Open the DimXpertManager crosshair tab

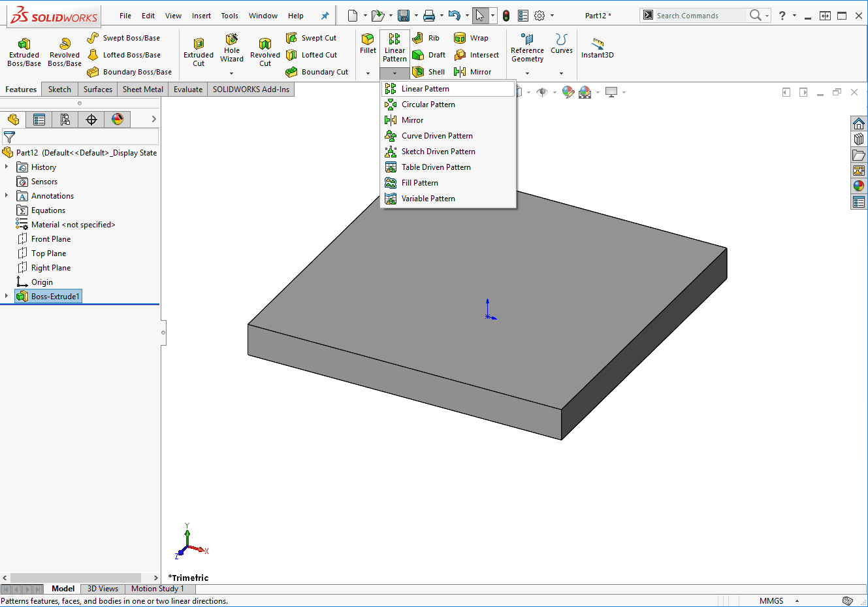point(91,120)
